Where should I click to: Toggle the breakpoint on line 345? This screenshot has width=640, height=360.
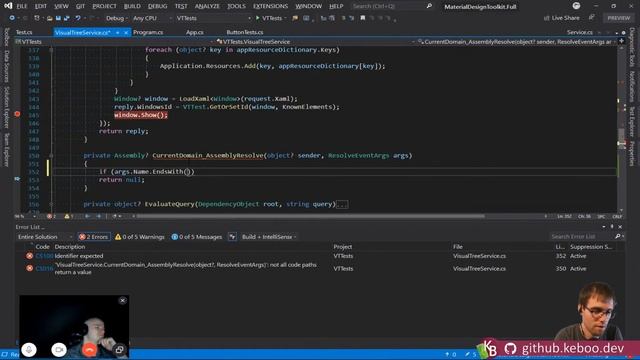(x=17, y=114)
